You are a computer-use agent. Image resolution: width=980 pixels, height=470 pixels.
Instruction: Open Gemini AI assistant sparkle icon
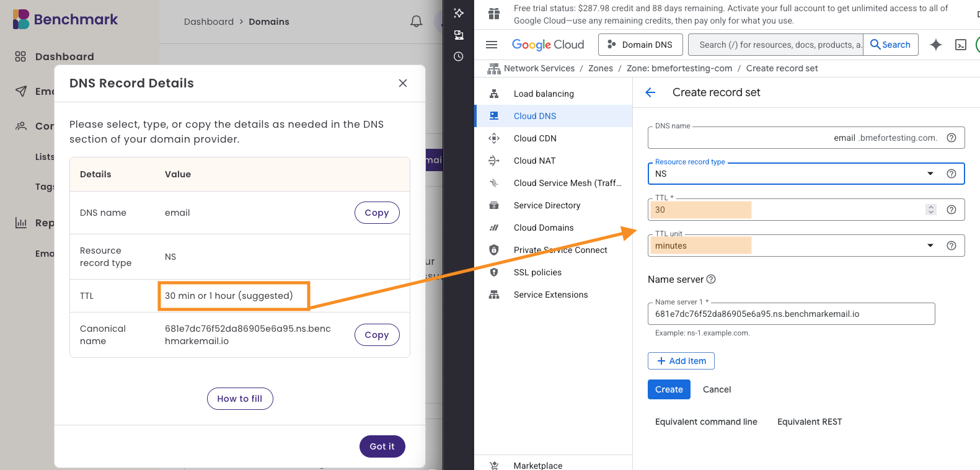tap(936, 45)
